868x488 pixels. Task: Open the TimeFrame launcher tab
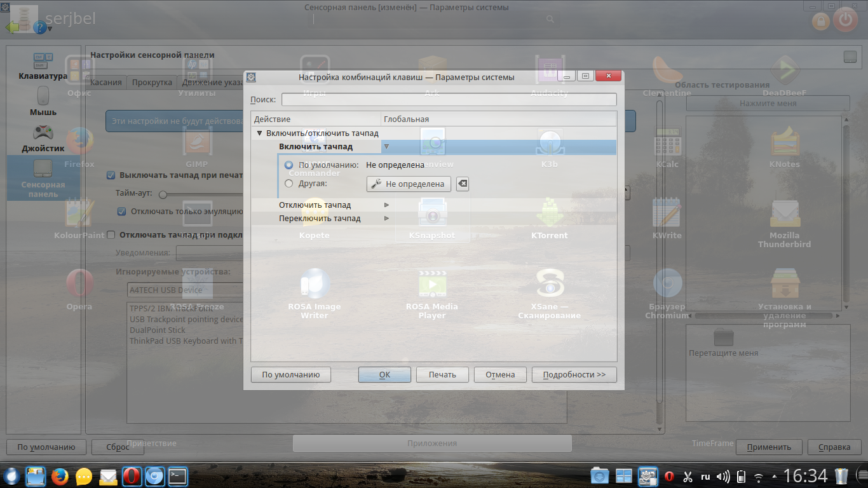pyautogui.click(x=712, y=443)
